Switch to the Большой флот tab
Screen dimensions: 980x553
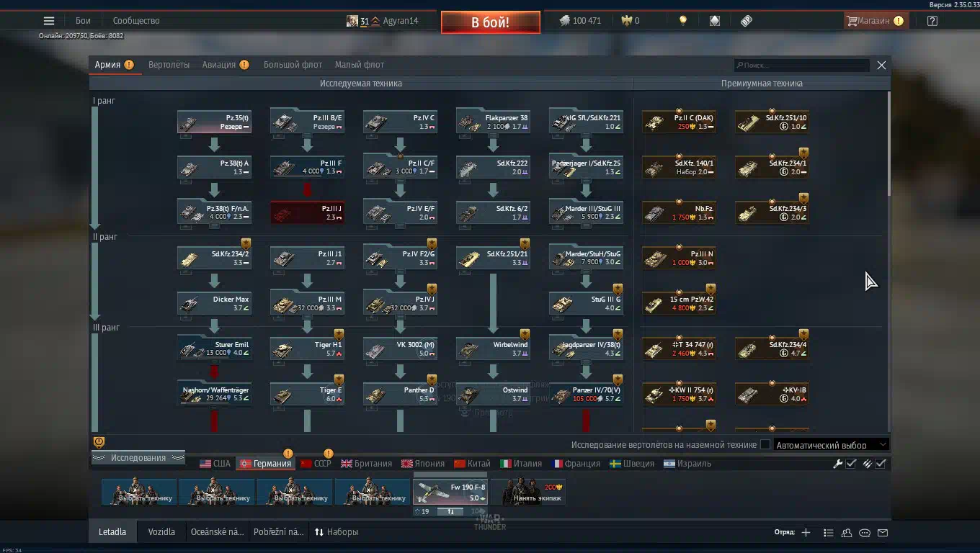click(x=293, y=65)
